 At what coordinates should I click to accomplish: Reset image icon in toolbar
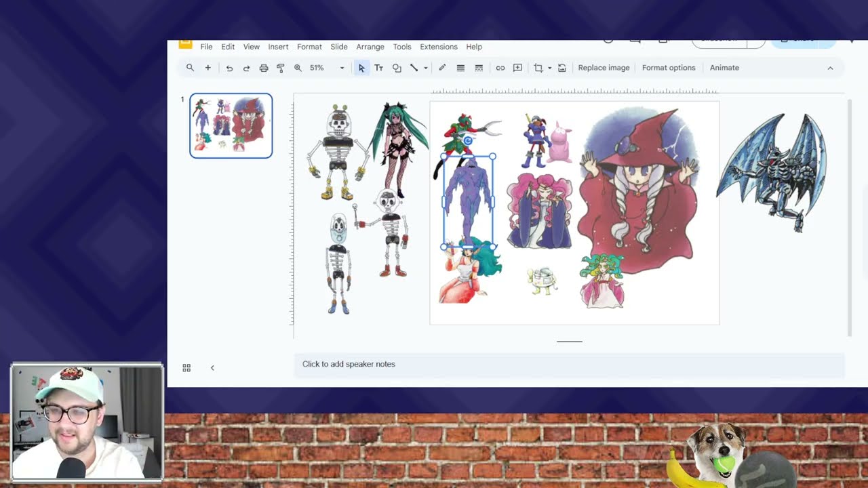tap(562, 68)
